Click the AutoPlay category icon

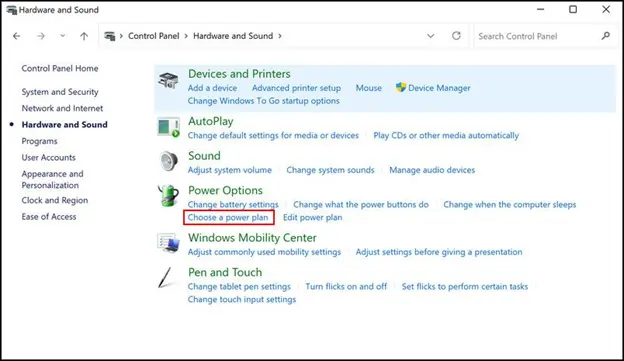[x=168, y=127]
